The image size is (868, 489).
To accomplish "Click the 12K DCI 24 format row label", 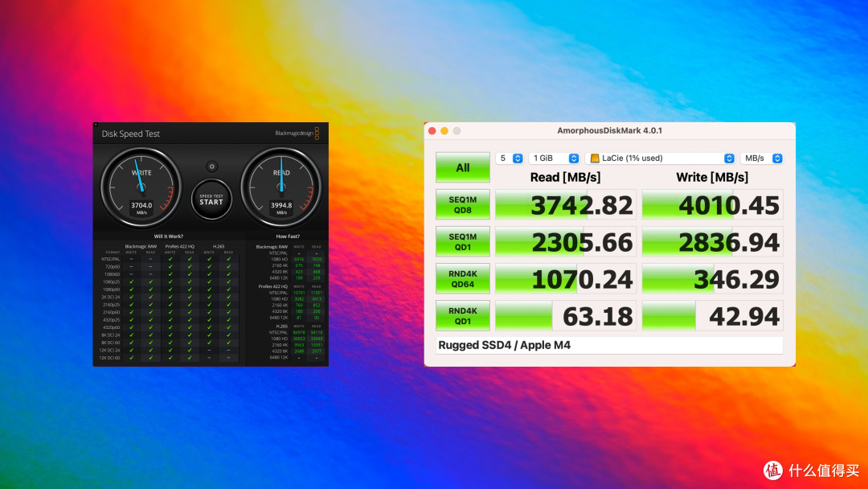I will pos(110,350).
